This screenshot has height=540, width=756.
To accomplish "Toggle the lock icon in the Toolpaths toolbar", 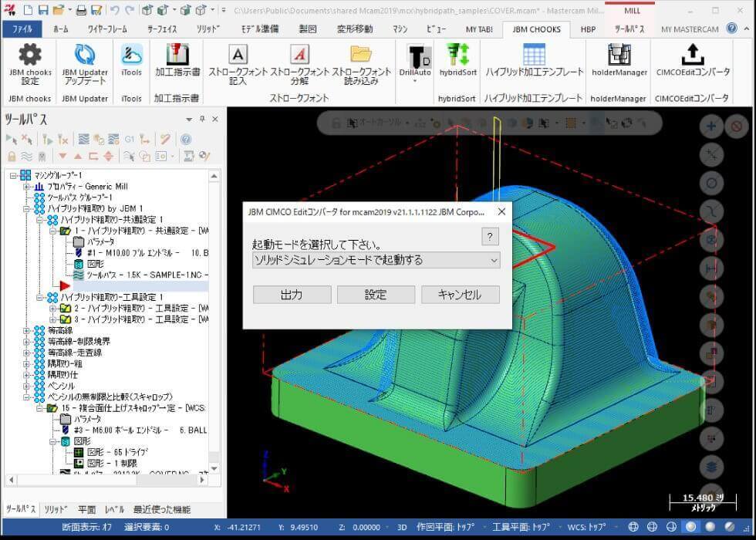I will click(11, 155).
